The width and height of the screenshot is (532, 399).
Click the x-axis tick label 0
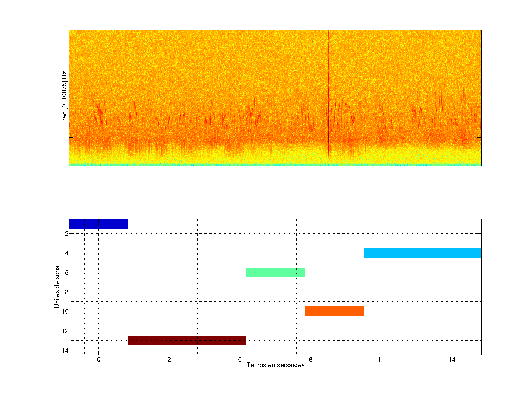click(x=98, y=359)
